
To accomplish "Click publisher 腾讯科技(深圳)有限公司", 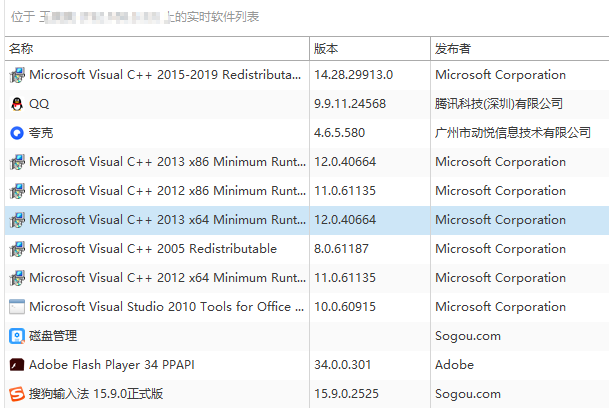I will coord(499,104).
